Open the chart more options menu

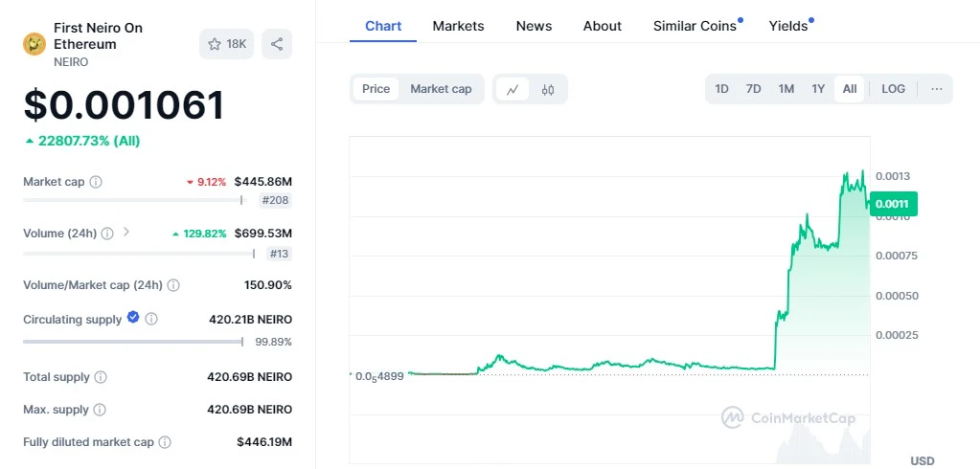pos(936,89)
